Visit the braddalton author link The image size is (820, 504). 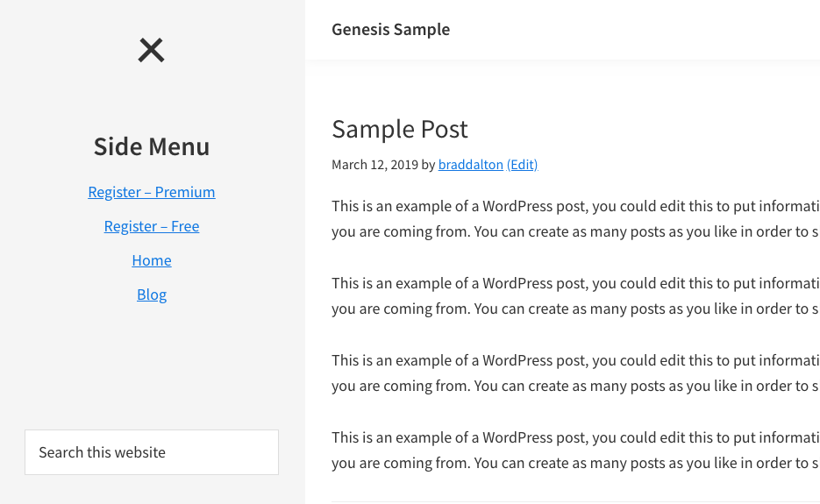[471, 165]
